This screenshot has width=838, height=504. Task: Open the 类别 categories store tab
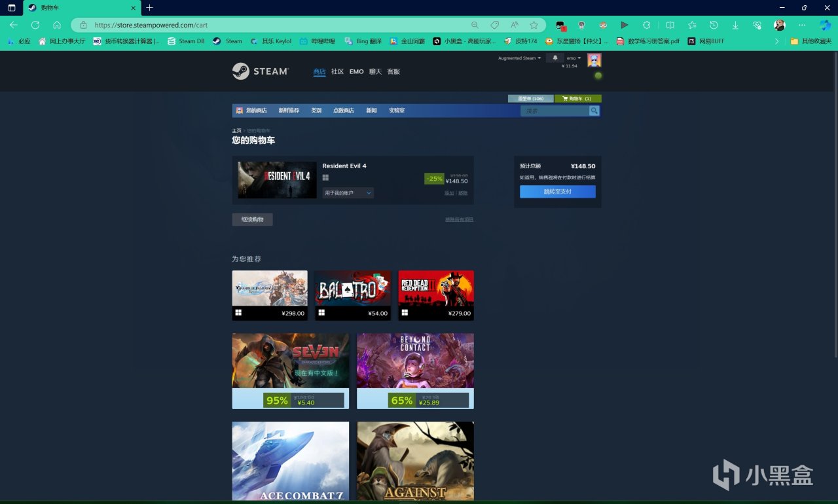(316, 111)
